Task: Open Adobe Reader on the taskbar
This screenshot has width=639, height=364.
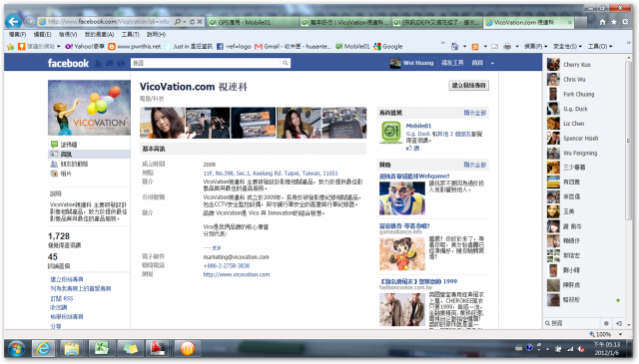Action: pyautogui.click(x=158, y=348)
